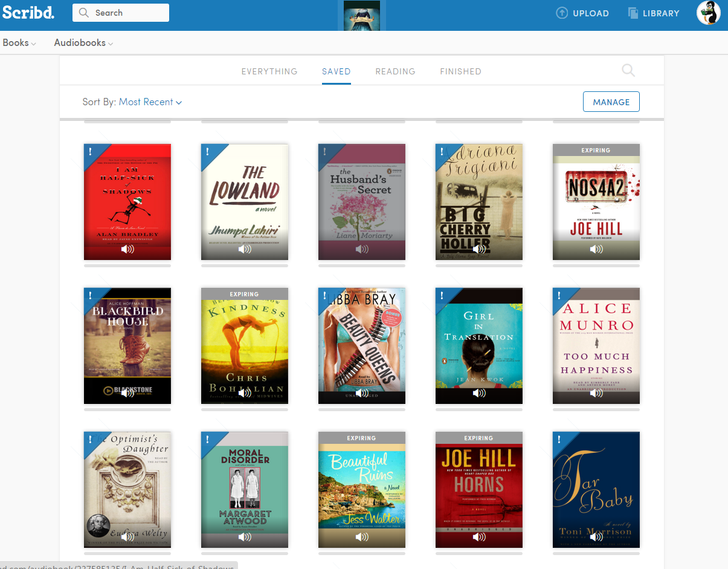Click alert badge on The Optimist's Daughter
The height and width of the screenshot is (569, 728).
click(92, 440)
